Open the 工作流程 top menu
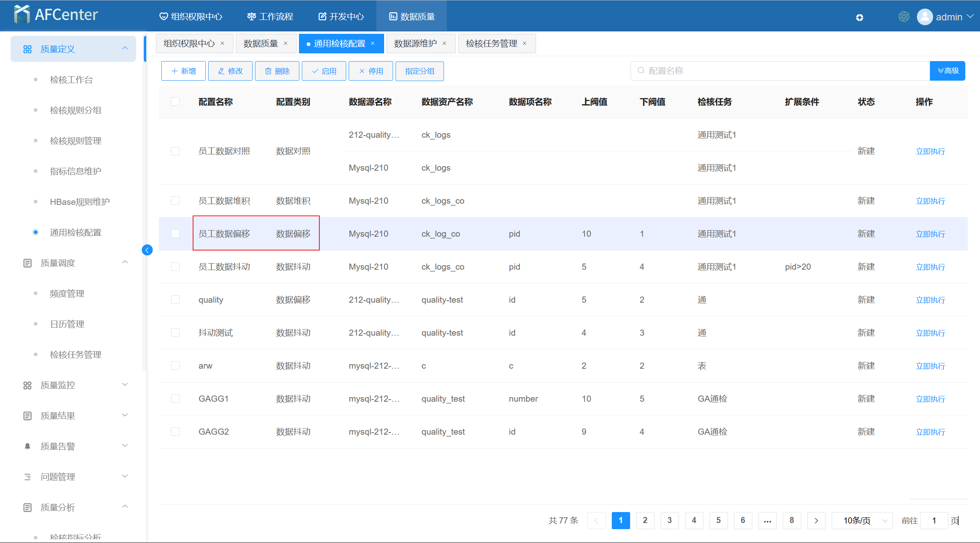 270,17
